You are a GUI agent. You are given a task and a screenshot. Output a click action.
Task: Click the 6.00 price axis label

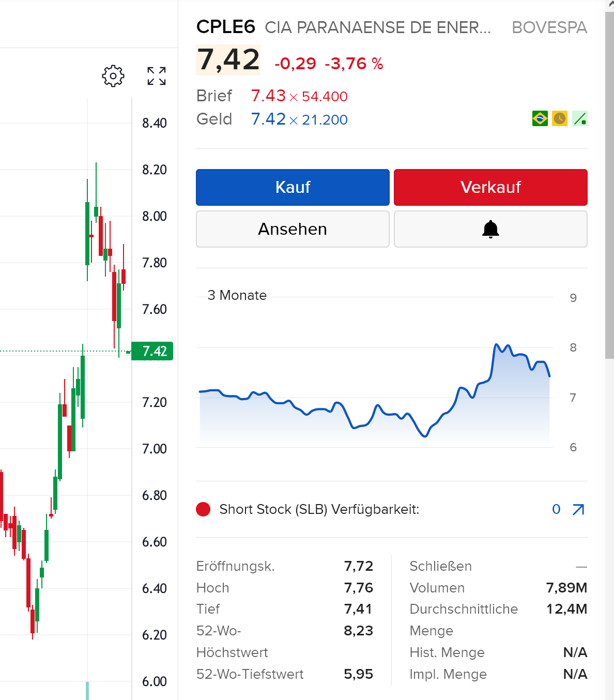click(155, 681)
